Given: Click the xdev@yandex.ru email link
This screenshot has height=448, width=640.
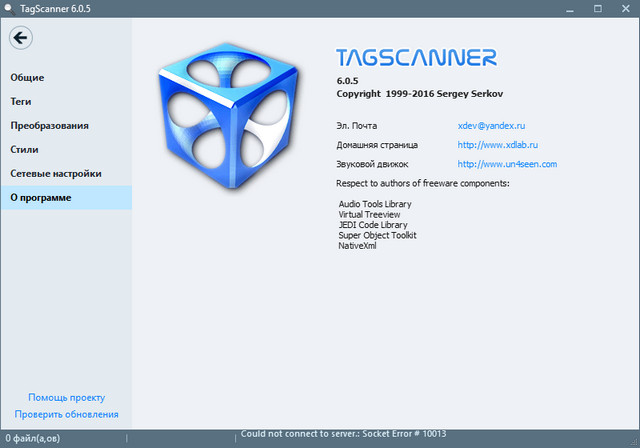Looking at the screenshot, I should click(491, 126).
